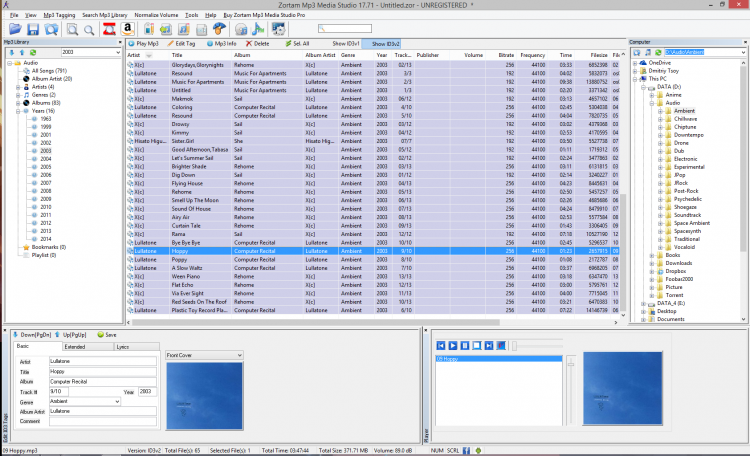Expand the OneDrive node in Computer tree
This screenshot has height=456, width=750.
click(x=635, y=63)
